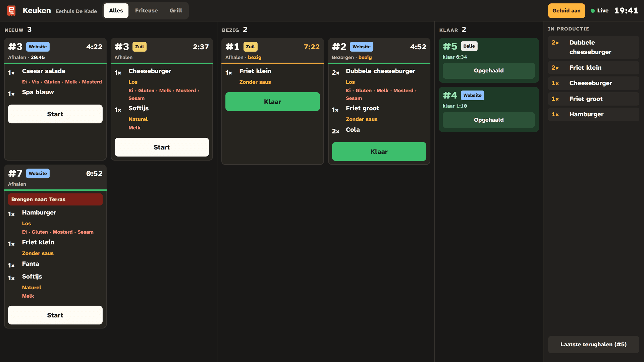Click the Zuil badge on order #3
The width and height of the screenshot is (644, 362).
pyautogui.click(x=140, y=47)
